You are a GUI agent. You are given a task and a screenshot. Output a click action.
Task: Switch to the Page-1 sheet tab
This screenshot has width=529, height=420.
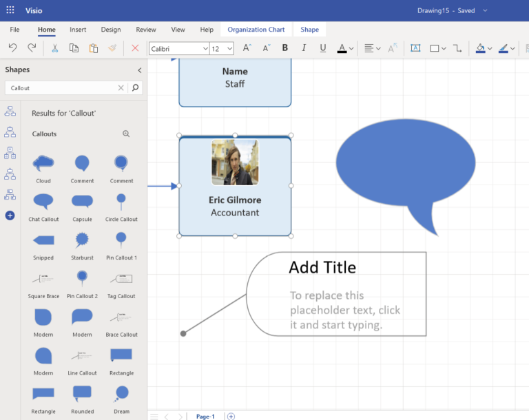205,417
